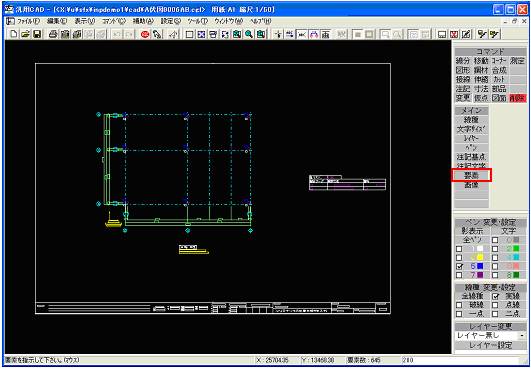Click the red 削除 delete command button
This screenshot has width=531, height=369.
click(517, 98)
